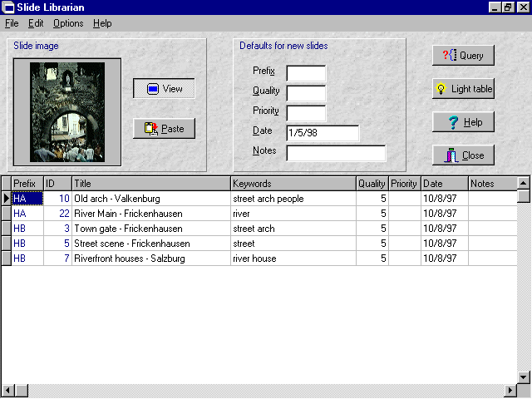The width and height of the screenshot is (532, 399).
Task: Open the Edit menu
Action: click(36, 23)
